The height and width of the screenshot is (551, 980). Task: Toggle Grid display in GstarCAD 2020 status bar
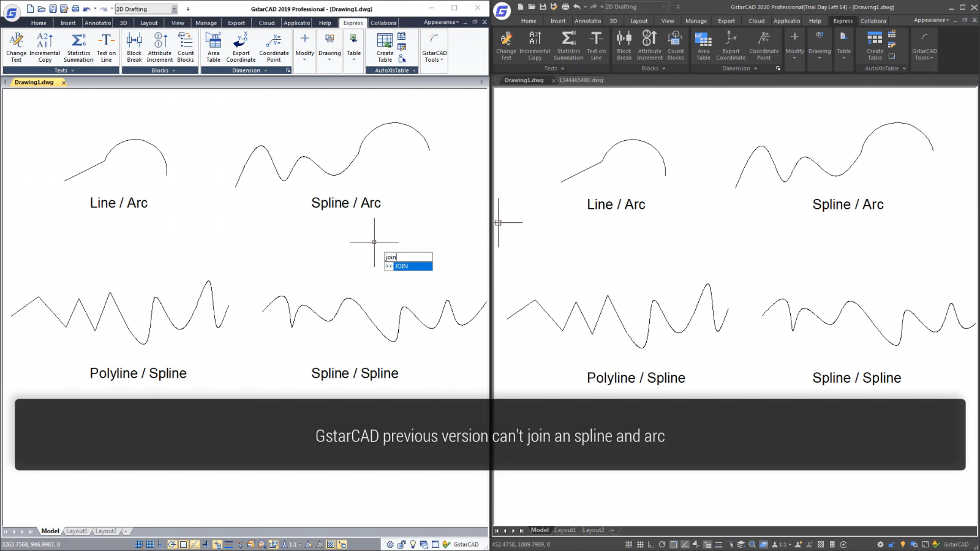(x=640, y=544)
